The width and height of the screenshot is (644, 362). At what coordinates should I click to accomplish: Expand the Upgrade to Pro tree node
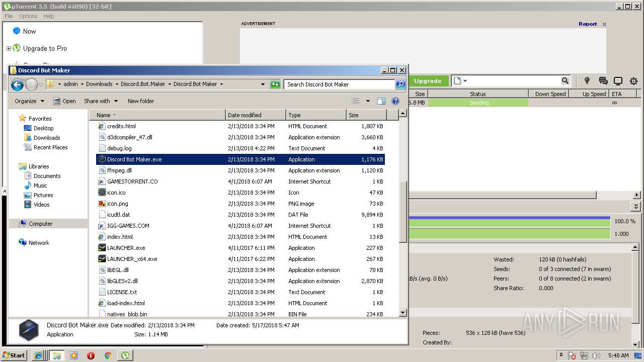point(9,49)
